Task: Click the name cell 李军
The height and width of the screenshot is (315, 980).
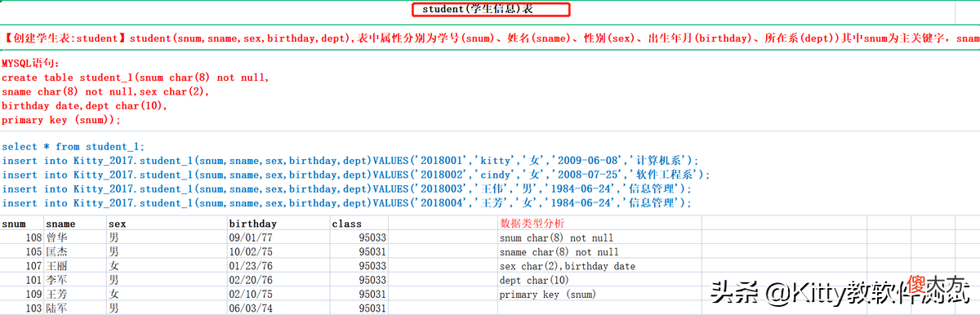Action: [x=75, y=280]
